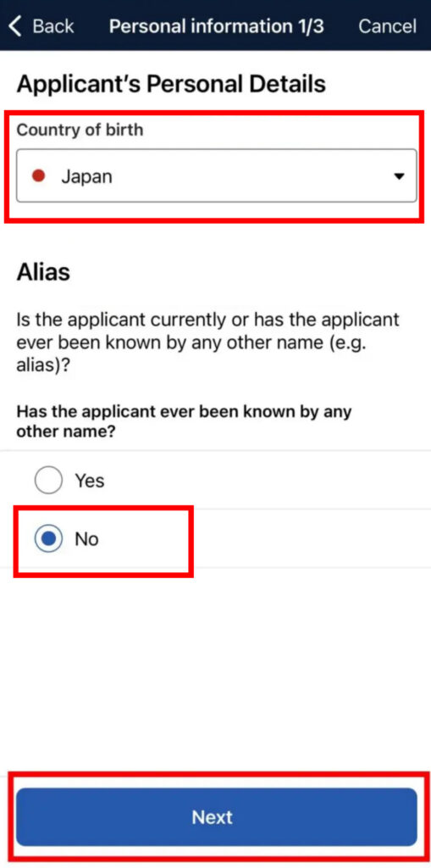Click the red Japan flag dot icon
431x868 pixels.
(38, 176)
